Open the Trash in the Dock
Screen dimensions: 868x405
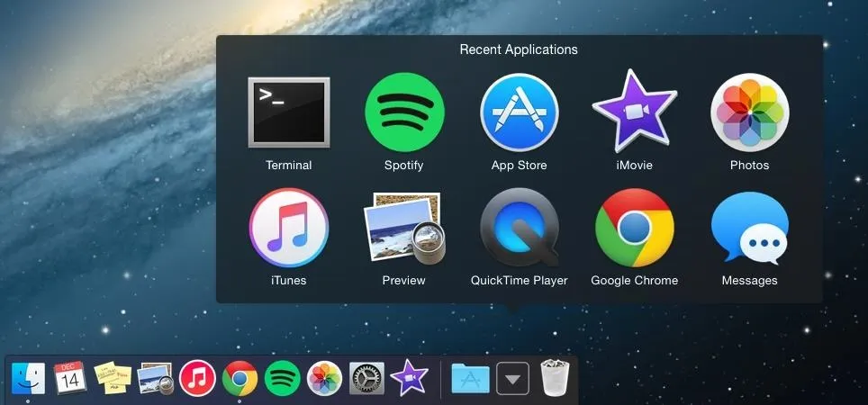(x=555, y=378)
